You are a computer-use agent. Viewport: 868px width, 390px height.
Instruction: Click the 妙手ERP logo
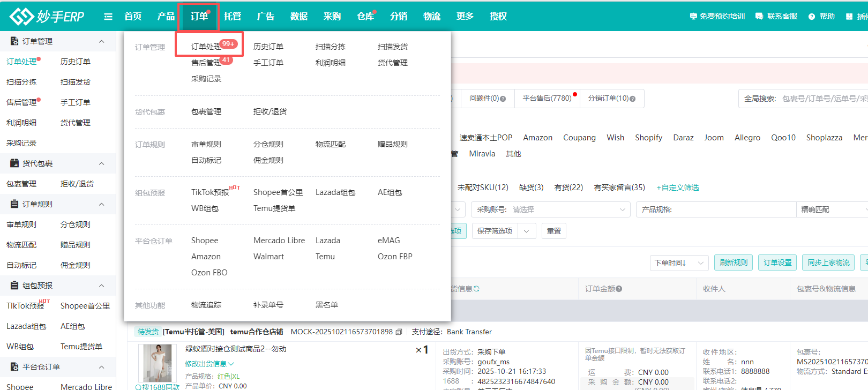tap(47, 17)
